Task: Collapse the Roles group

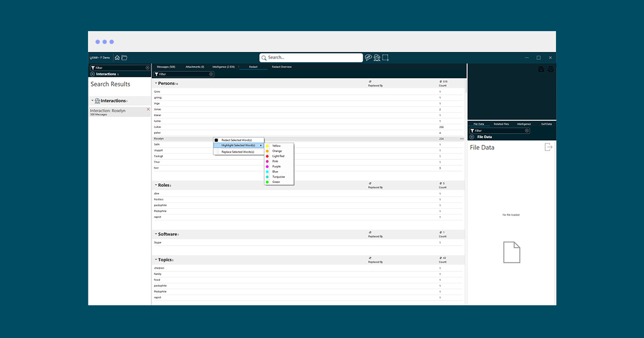Action: (156, 185)
